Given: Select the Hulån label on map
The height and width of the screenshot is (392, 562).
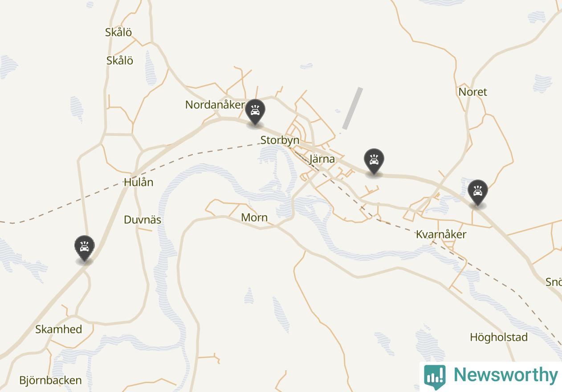Looking at the screenshot, I should pyautogui.click(x=138, y=182).
